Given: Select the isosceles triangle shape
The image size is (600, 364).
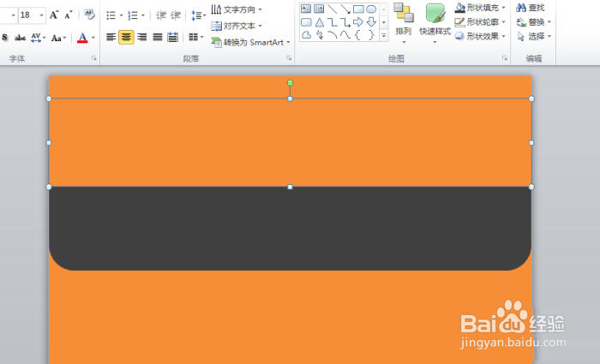Looking at the screenshot, I should 319,22.
